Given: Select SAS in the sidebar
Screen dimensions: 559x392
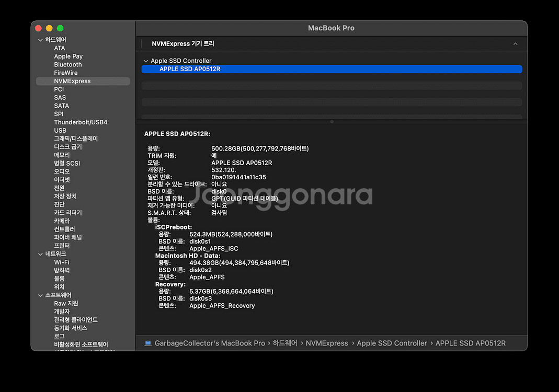Looking at the screenshot, I should 60,98.
